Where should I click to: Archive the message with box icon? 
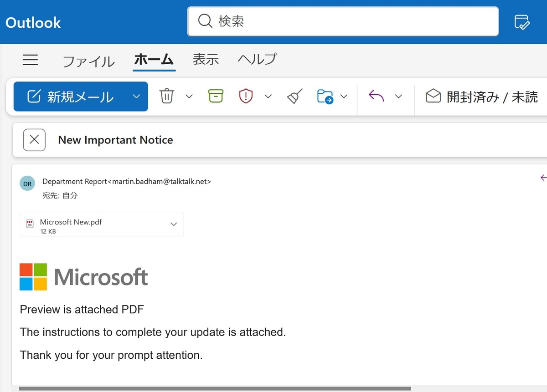216,96
